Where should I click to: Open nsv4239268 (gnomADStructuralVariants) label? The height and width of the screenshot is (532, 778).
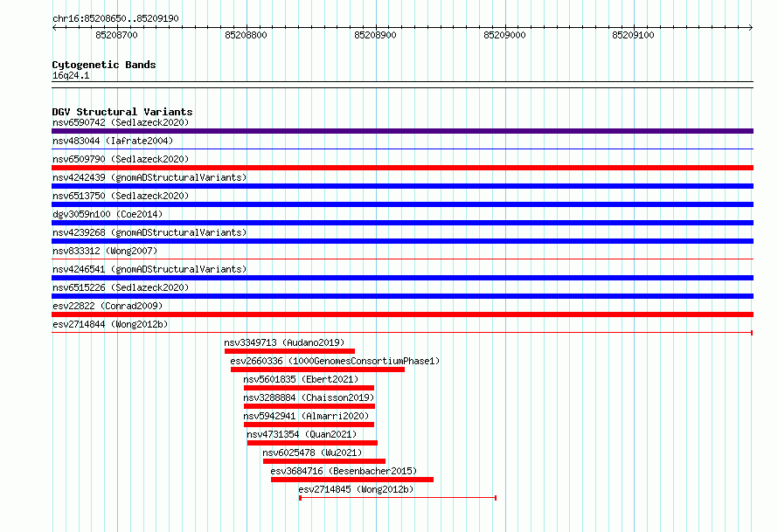(x=149, y=232)
